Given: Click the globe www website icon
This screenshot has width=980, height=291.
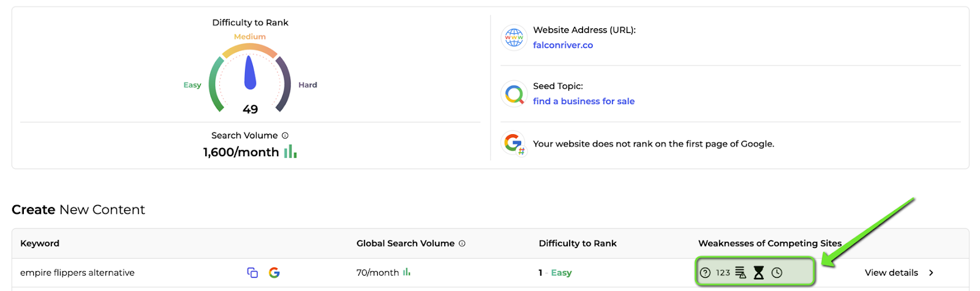Looking at the screenshot, I should click(514, 37).
